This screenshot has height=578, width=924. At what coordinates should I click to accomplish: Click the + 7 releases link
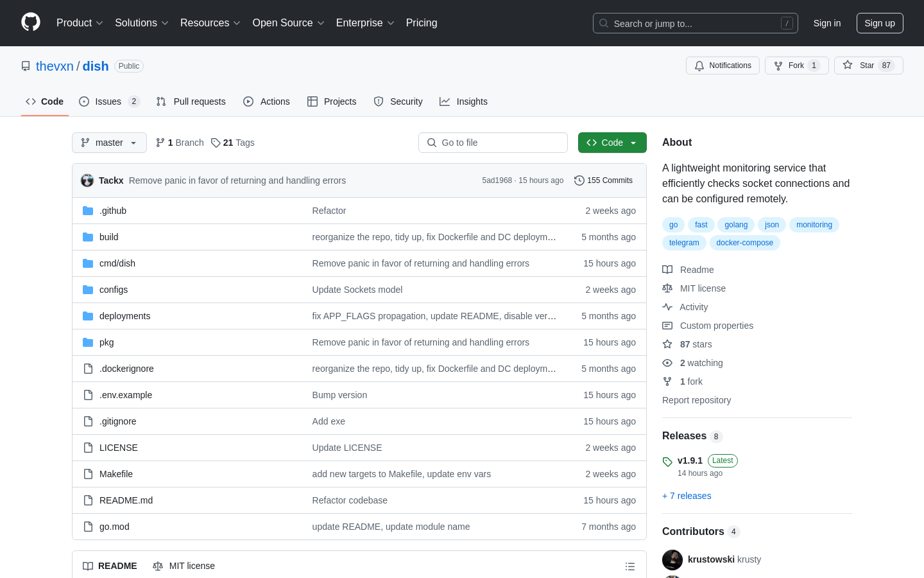click(687, 496)
